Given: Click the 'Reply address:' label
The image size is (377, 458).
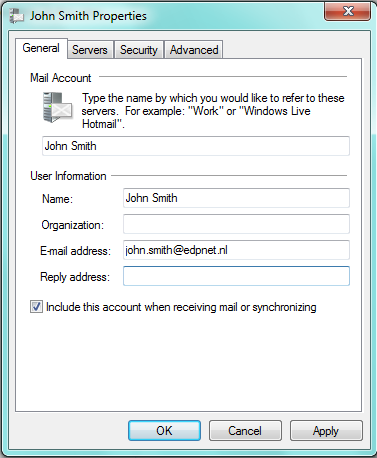Looking at the screenshot, I should [x=75, y=277].
